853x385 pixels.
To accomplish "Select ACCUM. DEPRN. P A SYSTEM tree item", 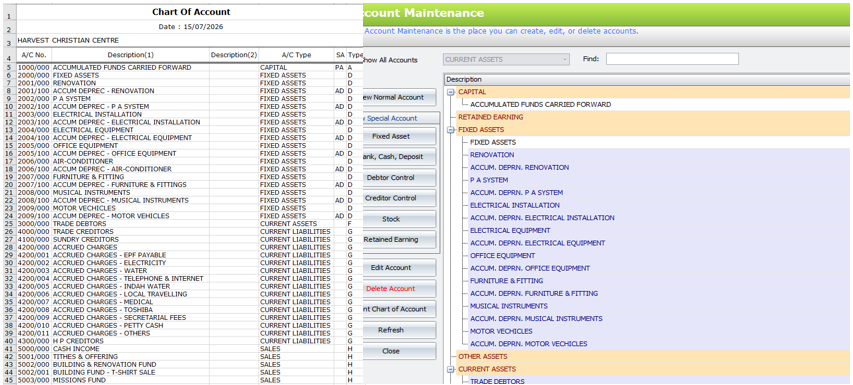I will [x=516, y=192].
